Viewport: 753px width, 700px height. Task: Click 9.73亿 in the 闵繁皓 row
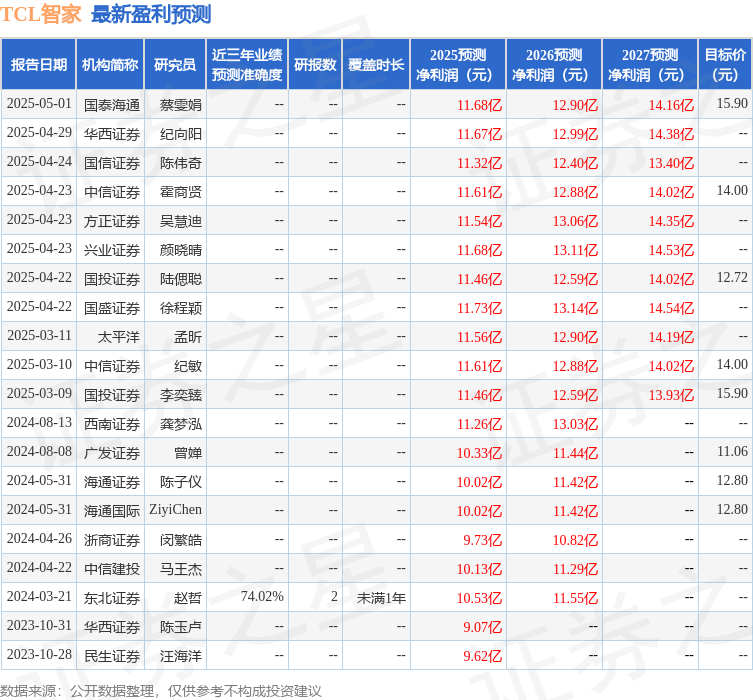[483, 540]
